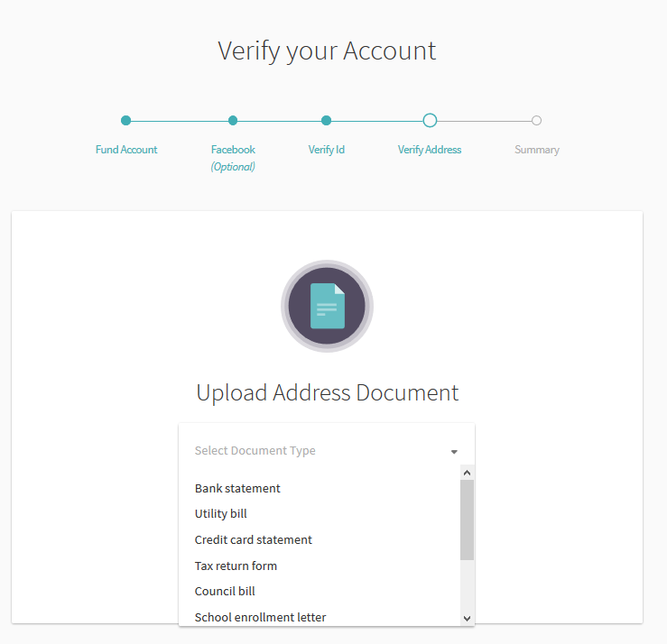Viewport: 667px width, 644px height.
Task: Click the scrollbar up arrow in list
Action: [467, 473]
